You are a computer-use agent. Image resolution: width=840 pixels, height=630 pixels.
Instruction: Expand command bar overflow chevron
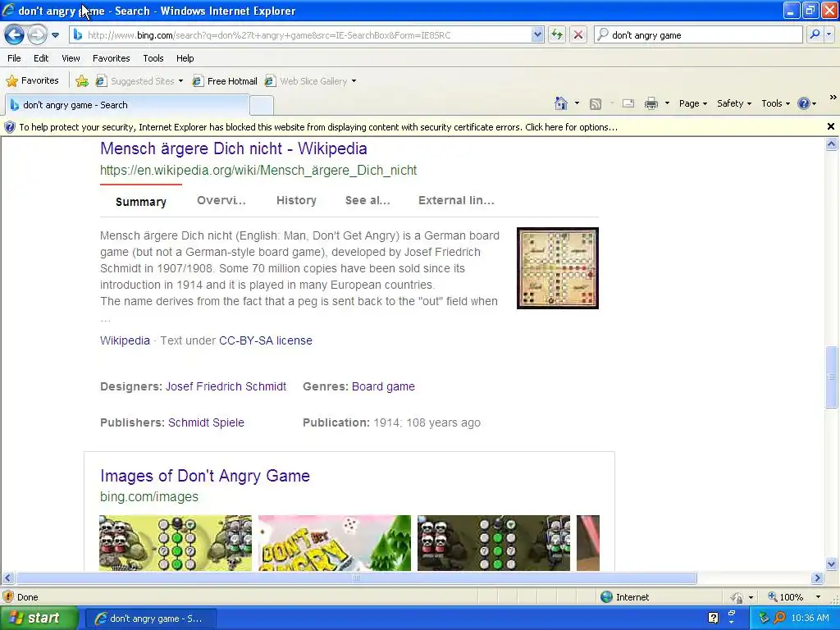tap(833, 98)
